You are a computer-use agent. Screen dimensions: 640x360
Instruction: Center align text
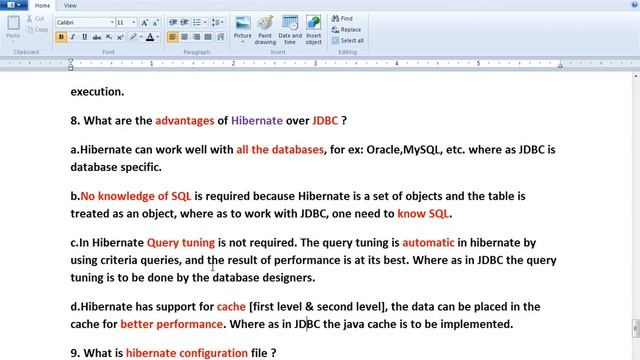click(x=184, y=37)
